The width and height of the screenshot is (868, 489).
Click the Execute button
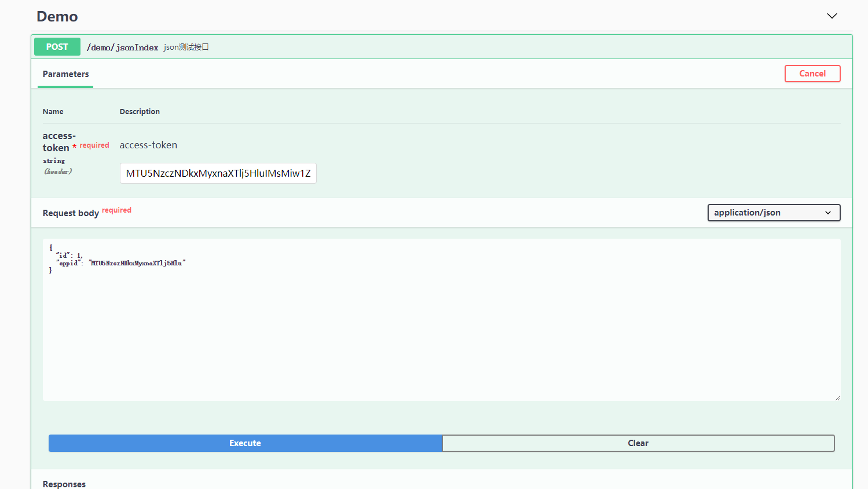[246, 443]
